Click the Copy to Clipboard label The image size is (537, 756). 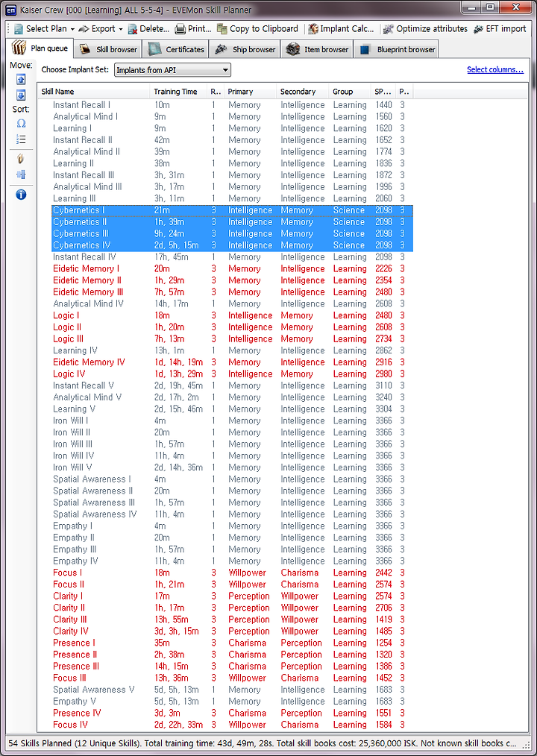point(264,29)
